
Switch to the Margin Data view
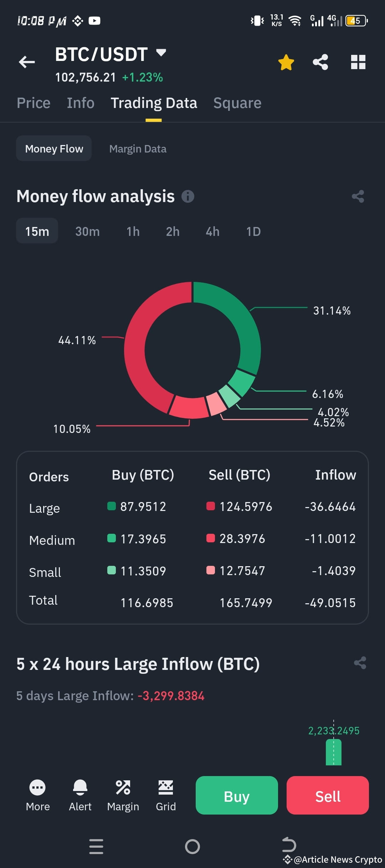click(x=138, y=148)
